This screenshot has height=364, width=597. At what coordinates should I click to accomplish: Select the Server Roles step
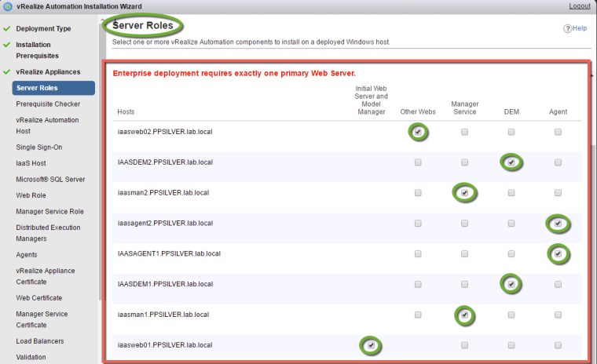[x=53, y=88]
